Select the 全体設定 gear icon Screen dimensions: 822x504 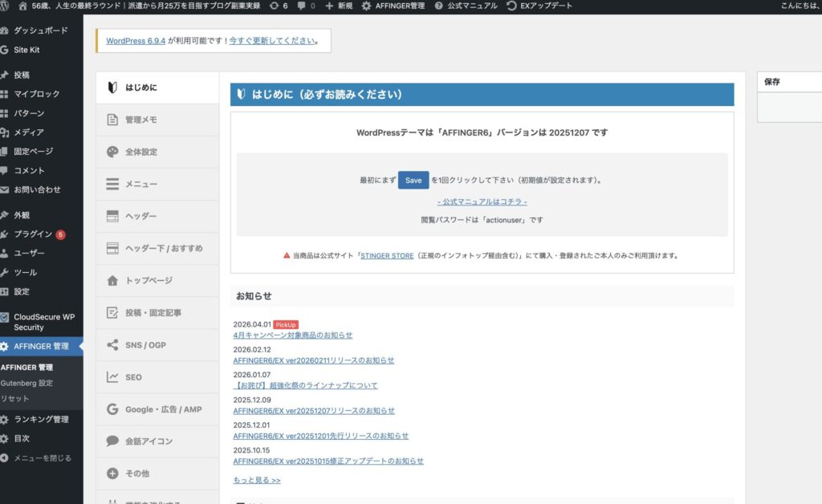tap(112, 152)
